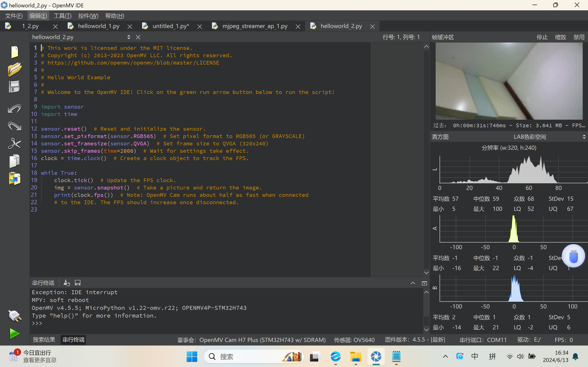The height and width of the screenshot is (367, 588).
Task: Open a file with the folder icon
Action: [x=14, y=69]
